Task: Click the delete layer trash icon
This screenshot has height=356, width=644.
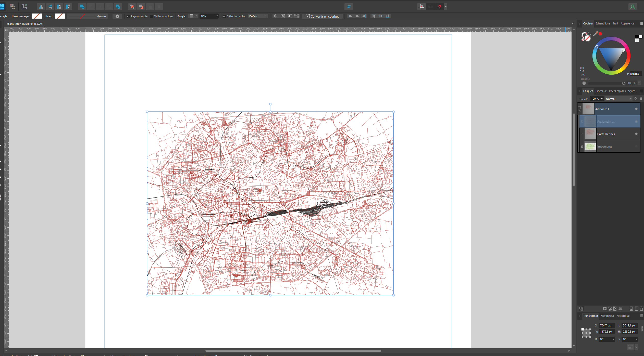Action: tap(641, 309)
